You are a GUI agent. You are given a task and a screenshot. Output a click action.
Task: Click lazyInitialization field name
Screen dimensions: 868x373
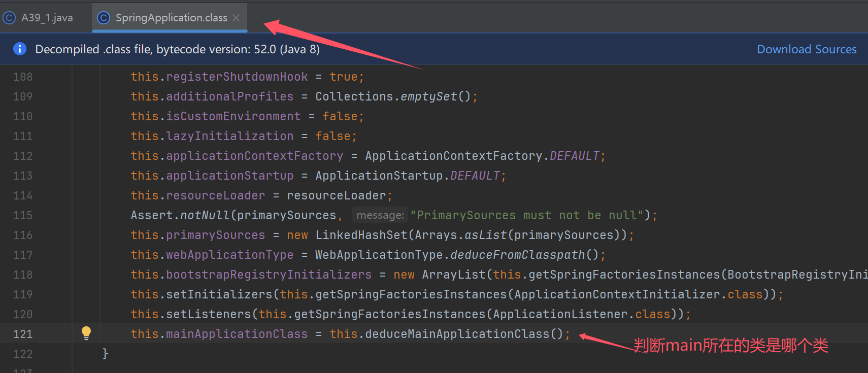230,136
